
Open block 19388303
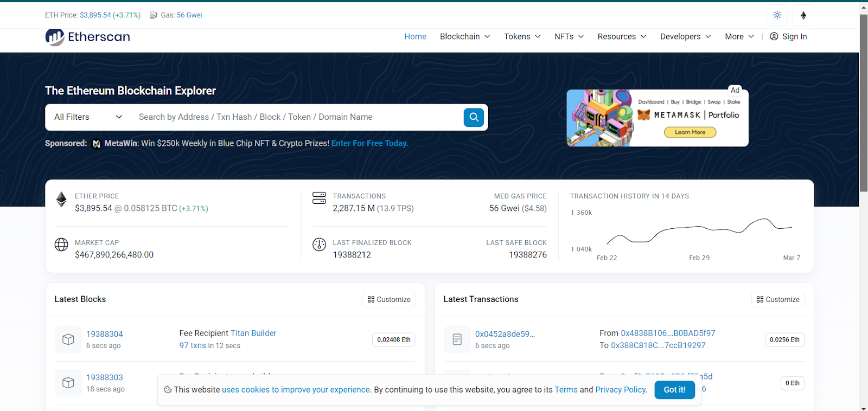[x=105, y=377]
